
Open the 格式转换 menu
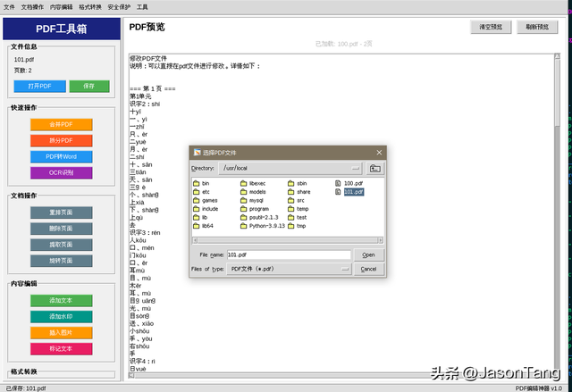90,7
